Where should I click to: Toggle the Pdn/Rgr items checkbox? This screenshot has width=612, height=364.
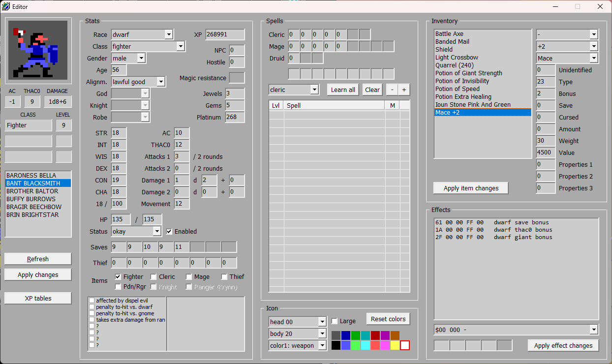click(x=118, y=287)
